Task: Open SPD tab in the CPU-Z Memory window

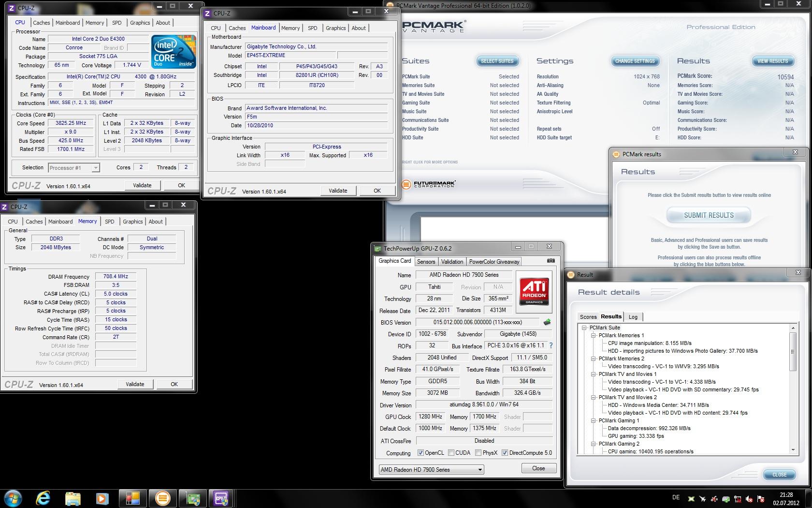Action: (110, 222)
